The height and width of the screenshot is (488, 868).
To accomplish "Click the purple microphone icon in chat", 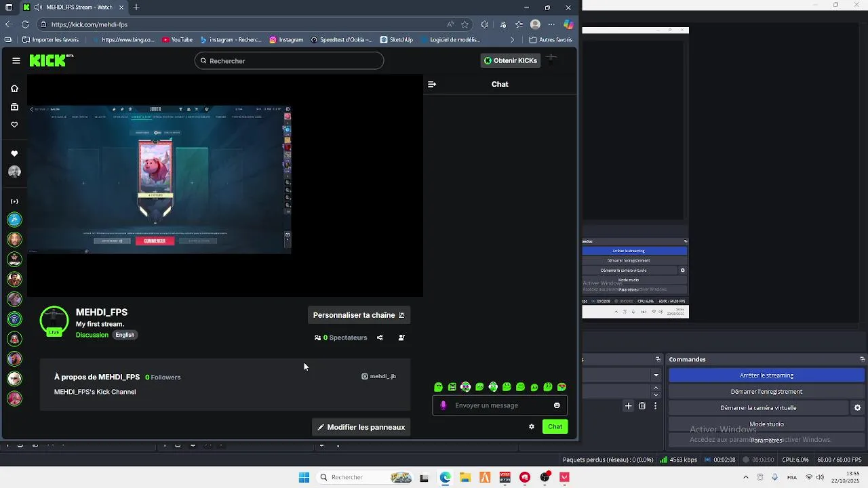I will tap(443, 405).
